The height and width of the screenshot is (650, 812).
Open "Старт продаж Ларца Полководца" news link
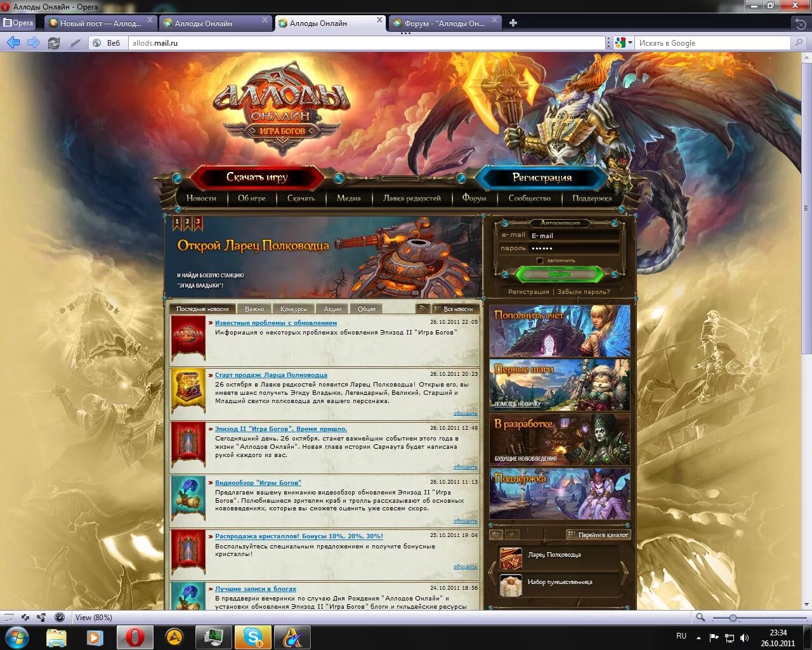271,375
